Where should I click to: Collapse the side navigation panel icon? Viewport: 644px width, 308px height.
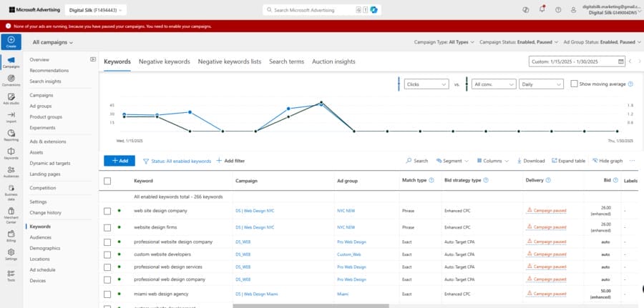point(93,59)
